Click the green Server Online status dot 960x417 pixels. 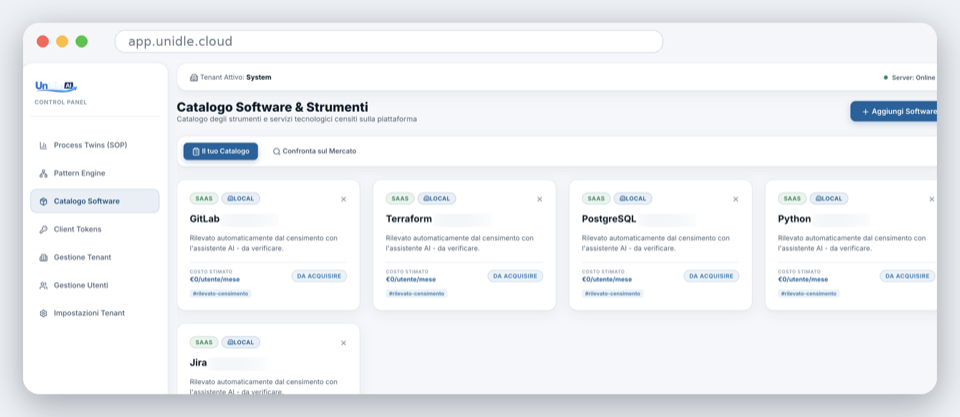coord(885,78)
